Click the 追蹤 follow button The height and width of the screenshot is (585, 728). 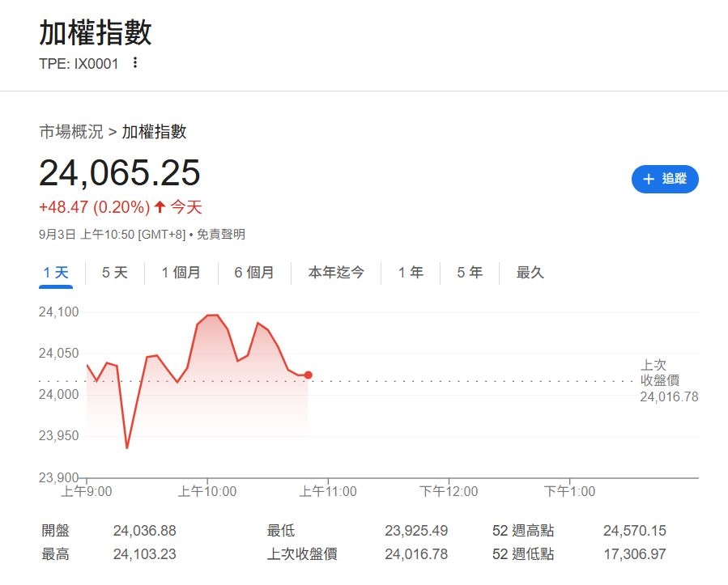click(x=665, y=180)
